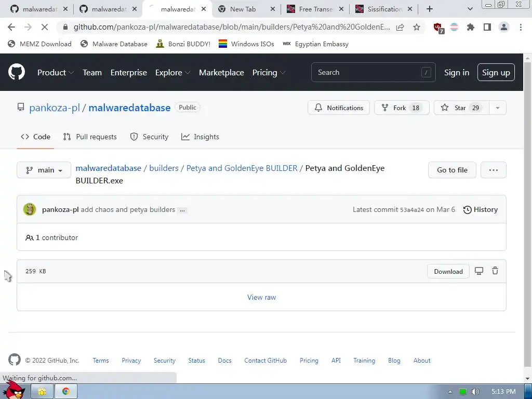The image size is (532, 399).
Task: Open Chrome from the taskbar
Action: pyautogui.click(x=66, y=392)
